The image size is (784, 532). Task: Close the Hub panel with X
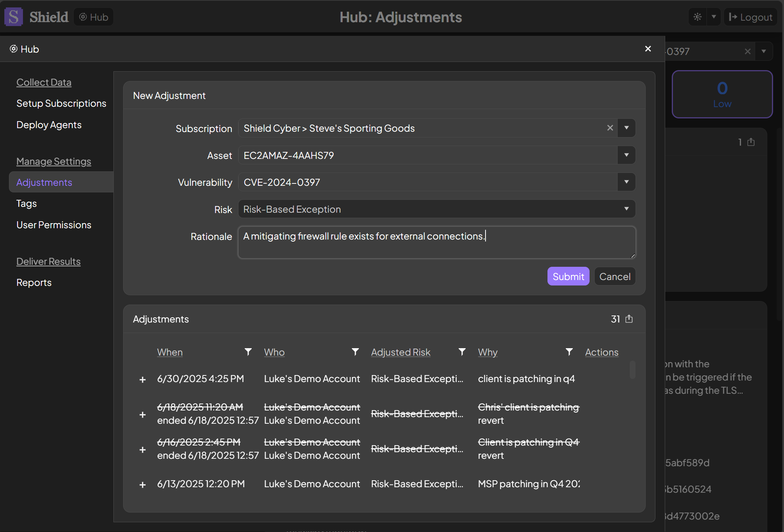pyautogui.click(x=648, y=49)
